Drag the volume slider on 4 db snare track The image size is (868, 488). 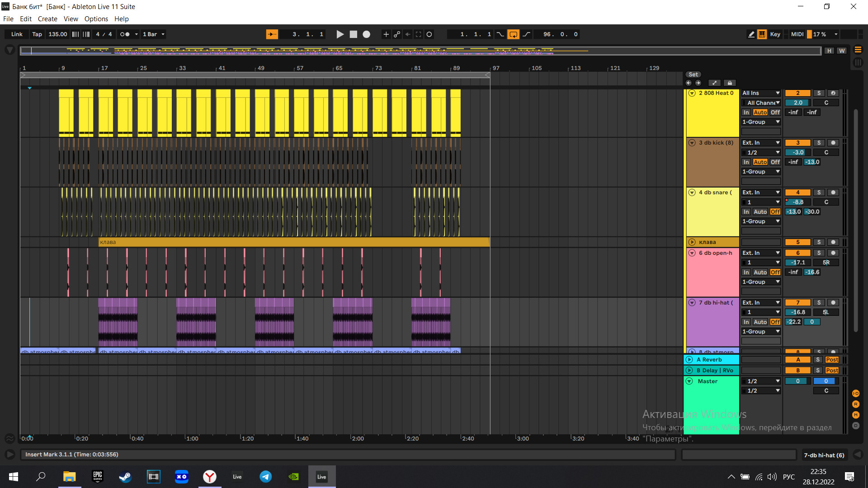click(797, 202)
